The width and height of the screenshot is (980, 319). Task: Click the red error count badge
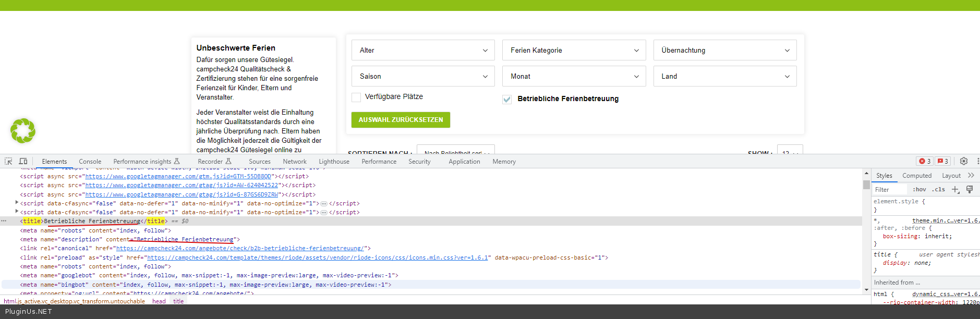[x=925, y=161]
